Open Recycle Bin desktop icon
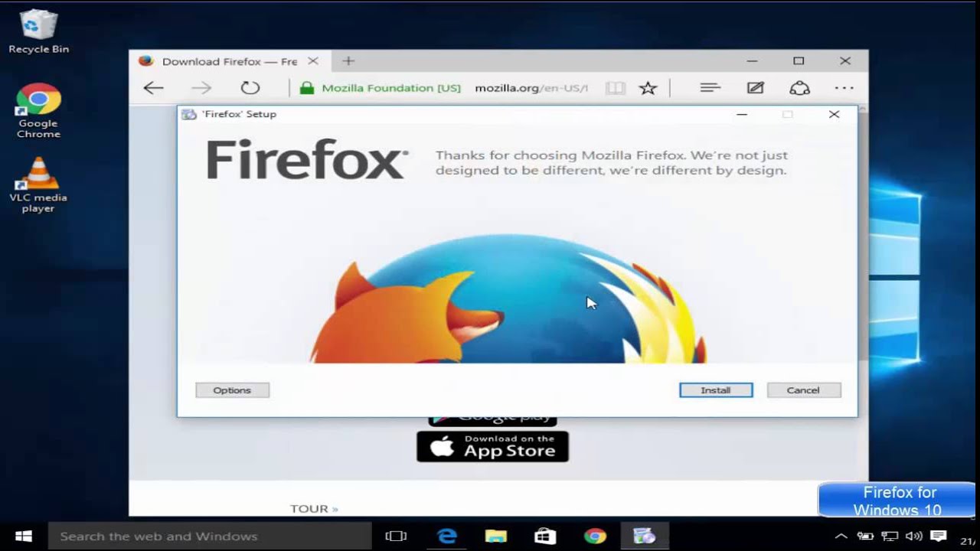The image size is (980, 551). coord(38,32)
